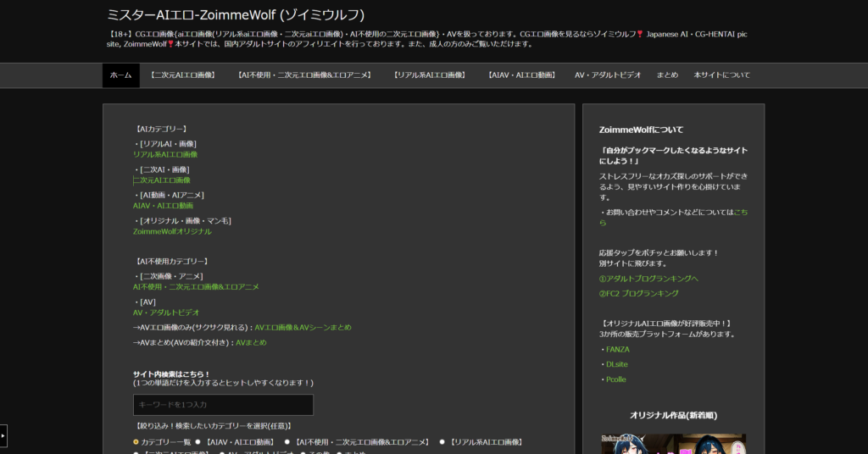
Task: Open the ホーム navigation tab
Action: pyautogui.click(x=120, y=75)
